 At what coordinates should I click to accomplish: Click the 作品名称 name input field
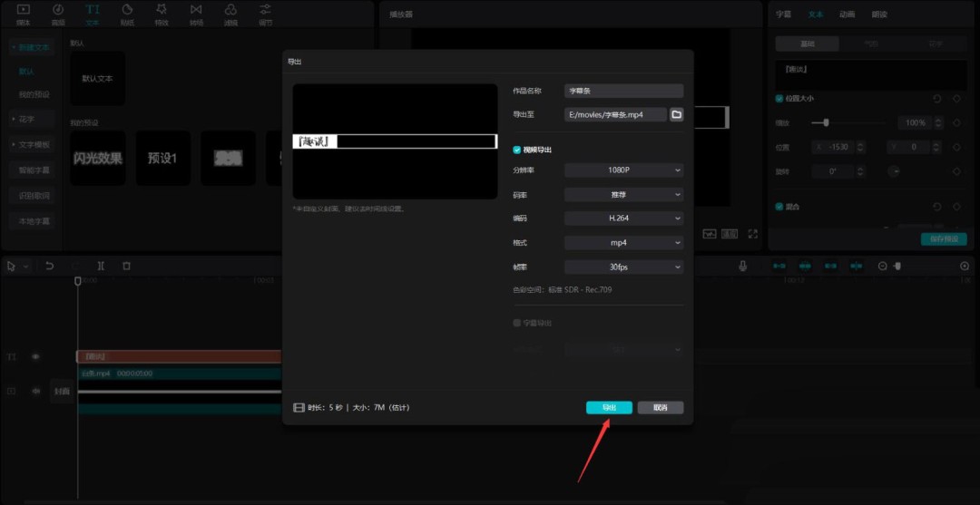pyautogui.click(x=623, y=91)
